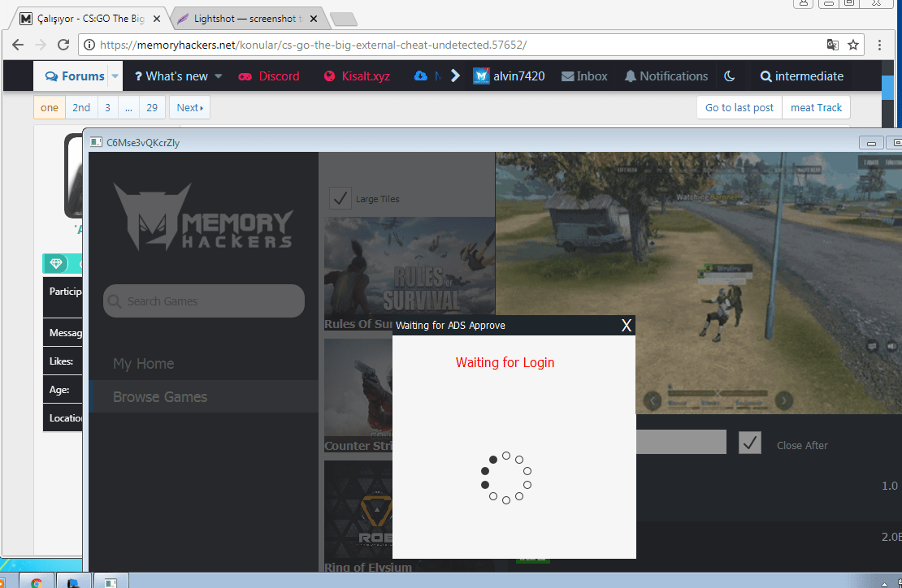Click the browser forward arrow
The height and width of the screenshot is (588, 902).
(x=41, y=45)
